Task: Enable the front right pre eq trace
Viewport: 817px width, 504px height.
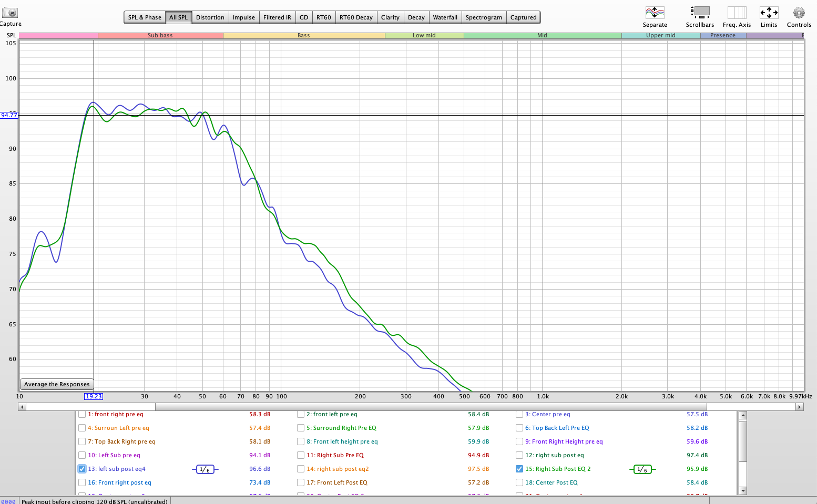Action: click(x=82, y=414)
